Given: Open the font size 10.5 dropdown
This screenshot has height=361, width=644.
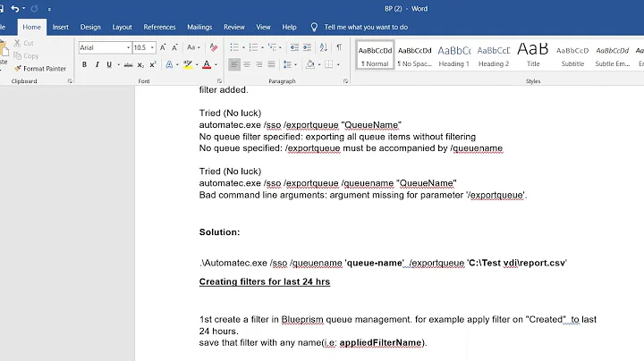Looking at the screenshot, I should (x=152, y=47).
